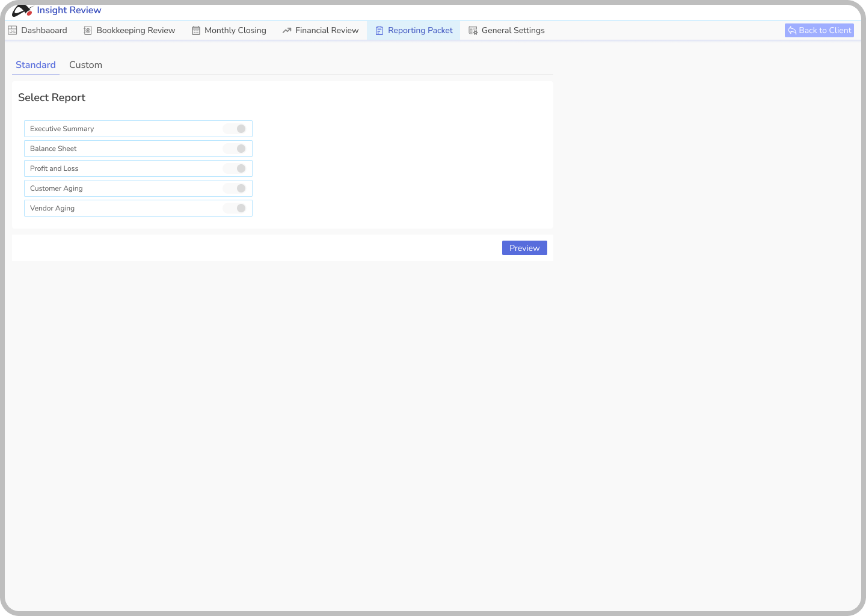The width and height of the screenshot is (866, 616).
Task: Click the Insight Review logo icon
Action: (x=22, y=10)
